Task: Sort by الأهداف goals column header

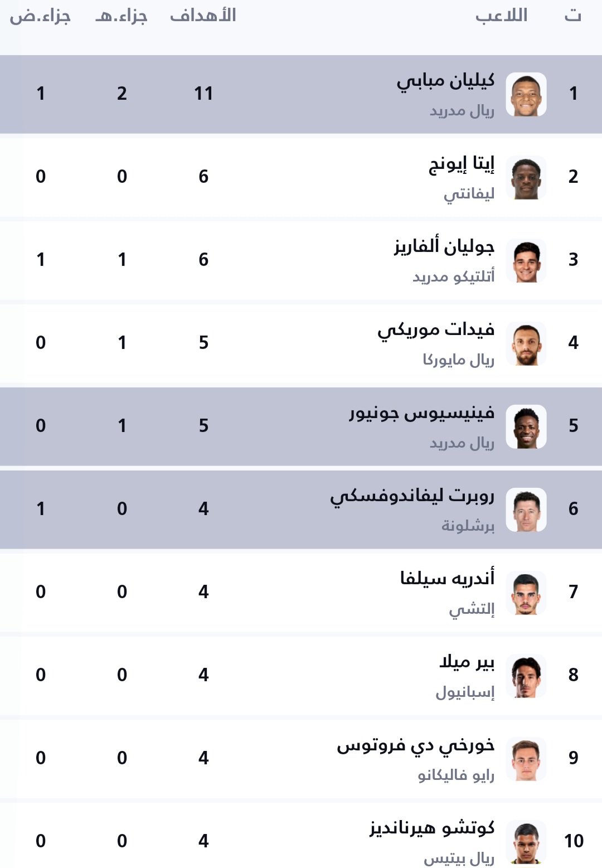Action: [x=203, y=16]
